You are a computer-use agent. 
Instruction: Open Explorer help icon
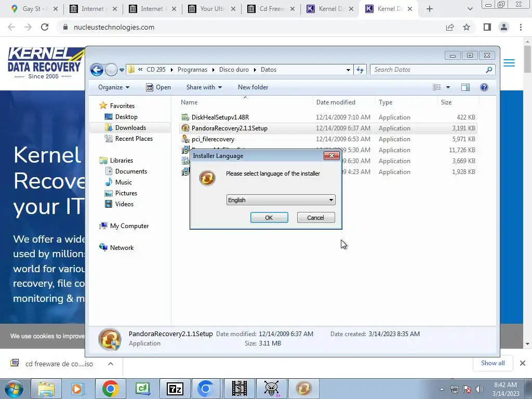pos(484,87)
